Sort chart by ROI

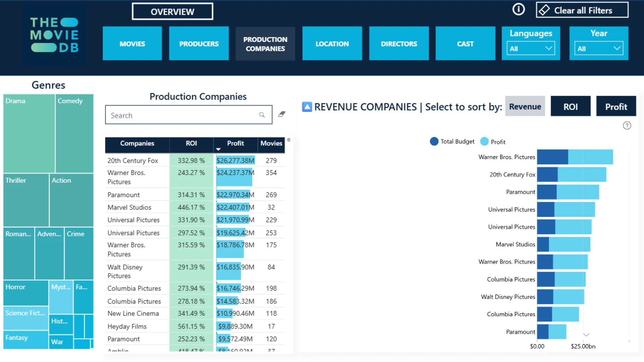[x=571, y=106]
